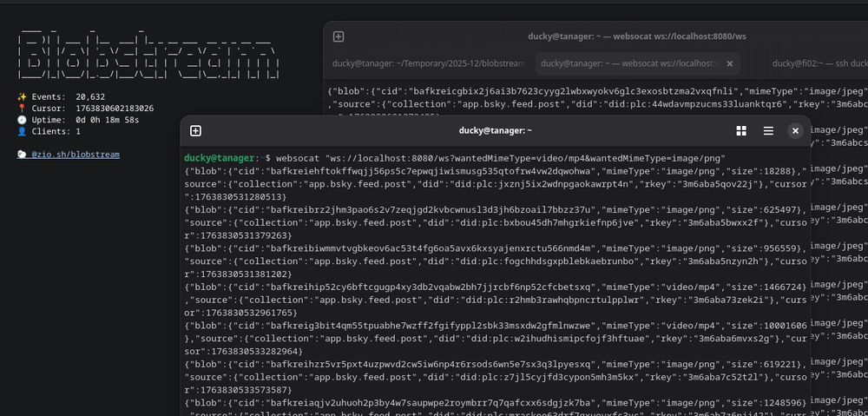Click cid bafkreiehftokff in front terminal
The width and height of the screenshot is (868, 416).
[x=432, y=171]
